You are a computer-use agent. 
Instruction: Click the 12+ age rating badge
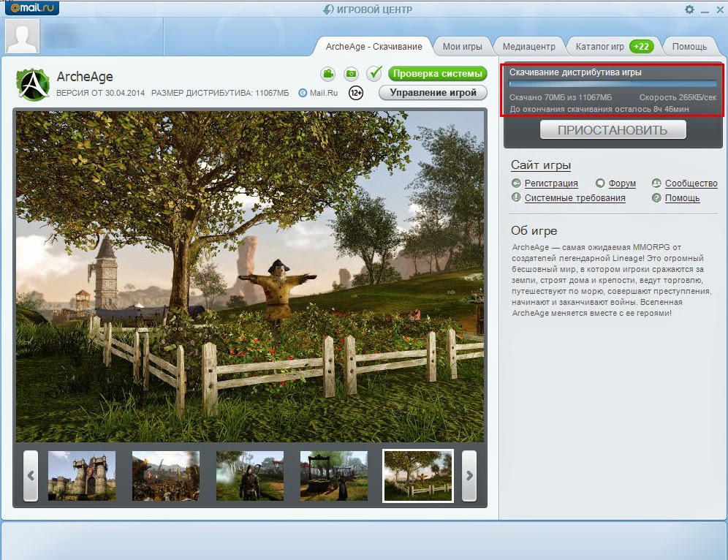pos(356,93)
